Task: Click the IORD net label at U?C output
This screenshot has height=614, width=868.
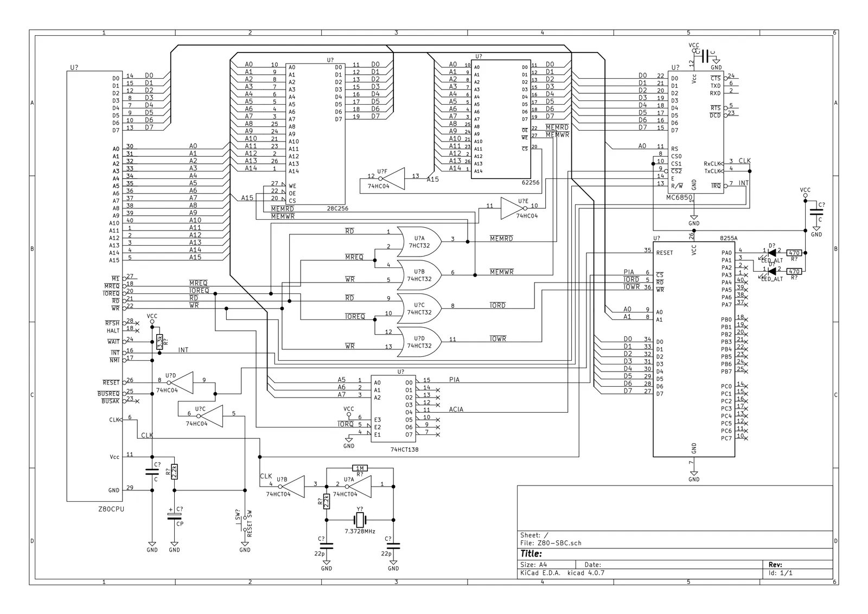Action: [x=497, y=305]
